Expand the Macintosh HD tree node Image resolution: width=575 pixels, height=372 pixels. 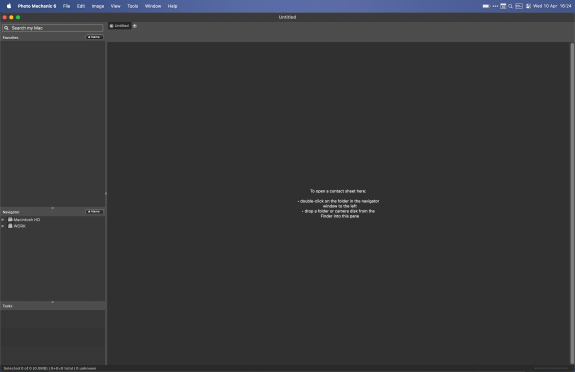3,220
